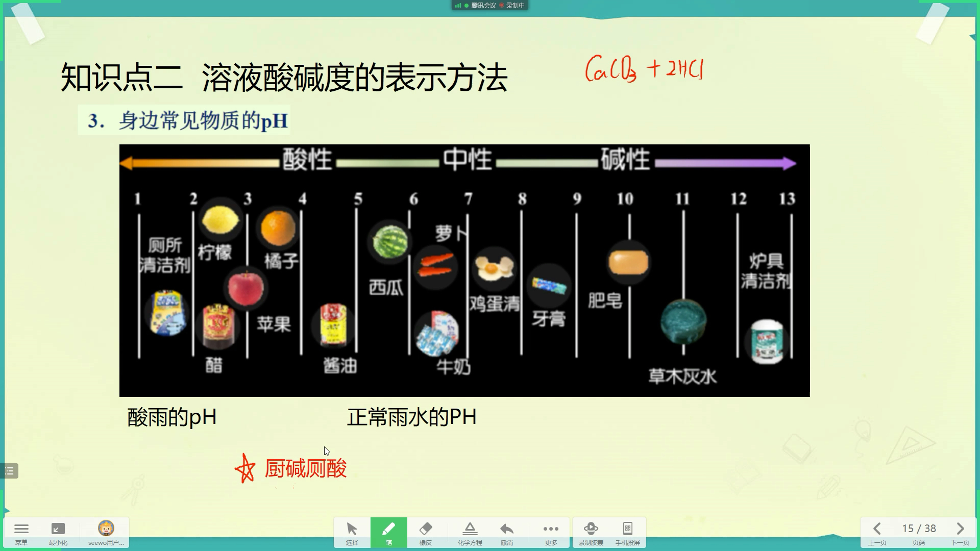The height and width of the screenshot is (551, 980).
Task: Select the 选择 arrow tool
Action: click(352, 533)
